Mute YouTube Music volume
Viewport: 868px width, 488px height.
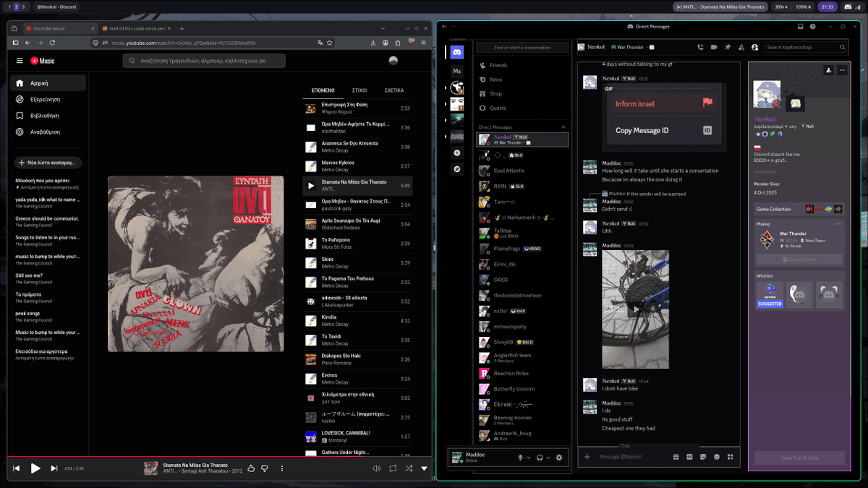point(376,468)
